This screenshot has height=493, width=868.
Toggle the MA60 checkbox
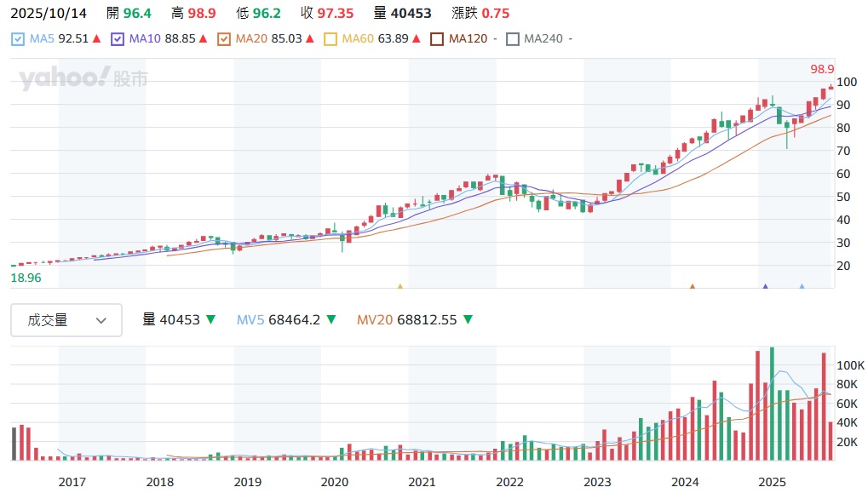(x=331, y=39)
